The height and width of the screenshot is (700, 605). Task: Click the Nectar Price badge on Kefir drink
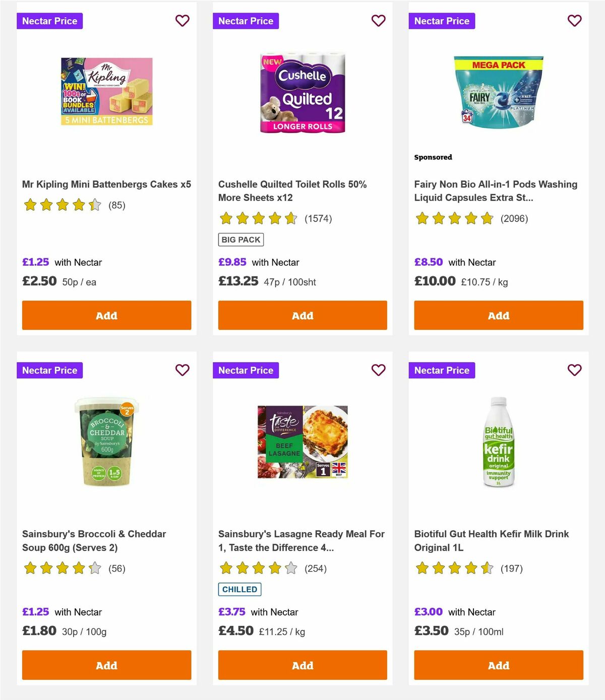pyautogui.click(x=442, y=370)
